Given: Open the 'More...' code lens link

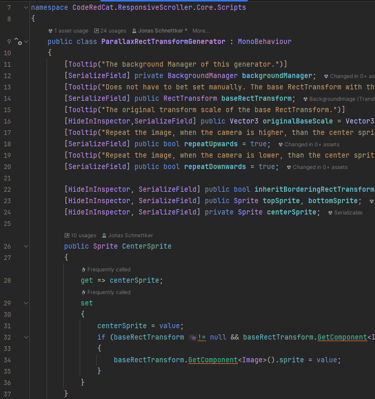Looking at the screenshot, I should click(201, 31).
